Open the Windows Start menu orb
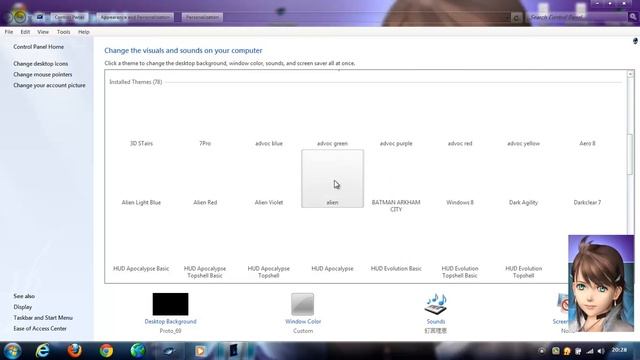 [x=12, y=351]
